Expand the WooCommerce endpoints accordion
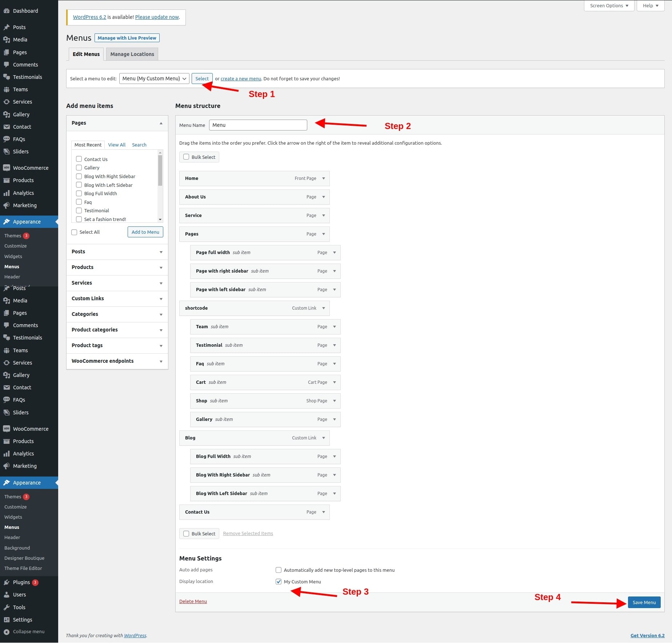 [x=117, y=361]
